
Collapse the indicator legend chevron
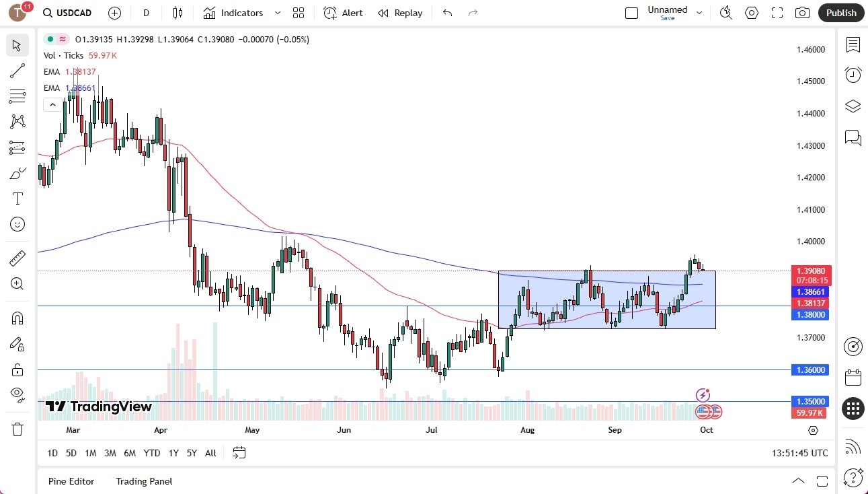coord(52,104)
